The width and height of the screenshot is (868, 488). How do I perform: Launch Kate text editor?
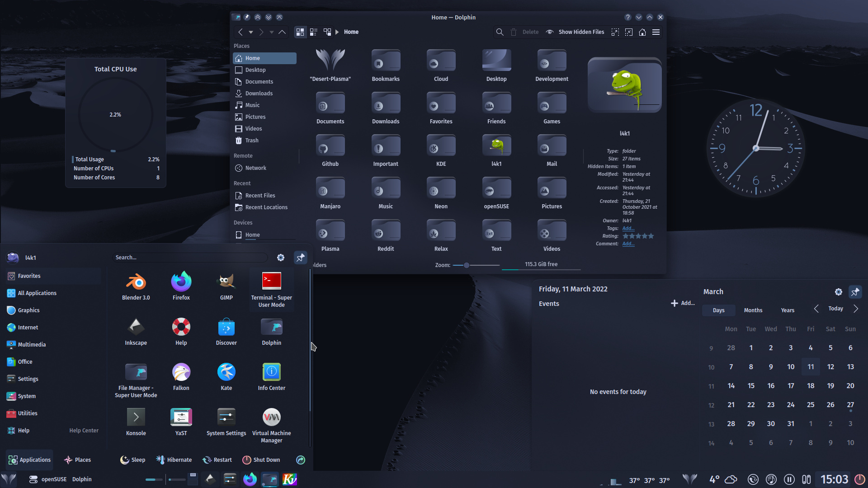click(226, 377)
